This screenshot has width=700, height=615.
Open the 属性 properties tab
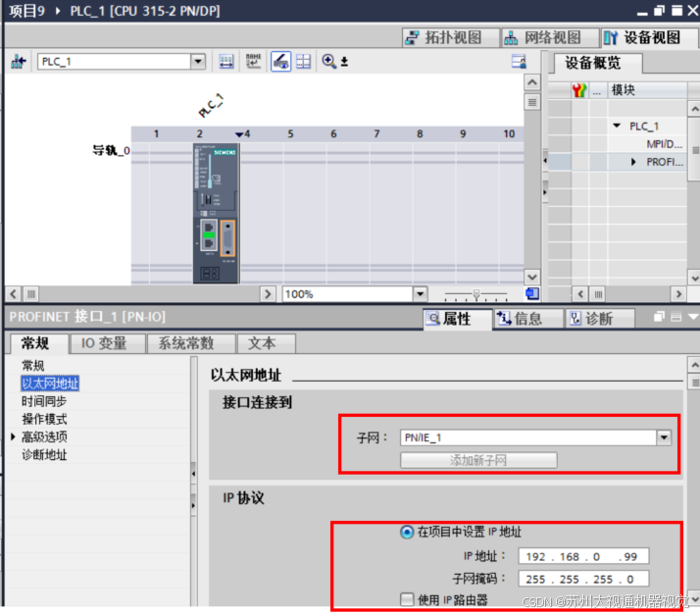click(x=457, y=319)
